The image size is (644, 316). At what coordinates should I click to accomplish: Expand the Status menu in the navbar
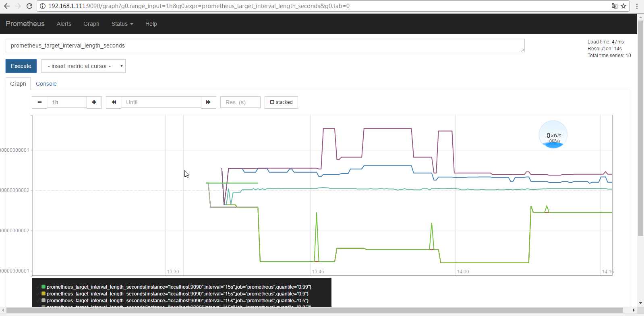pyautogui.click(x=122, y=24)
